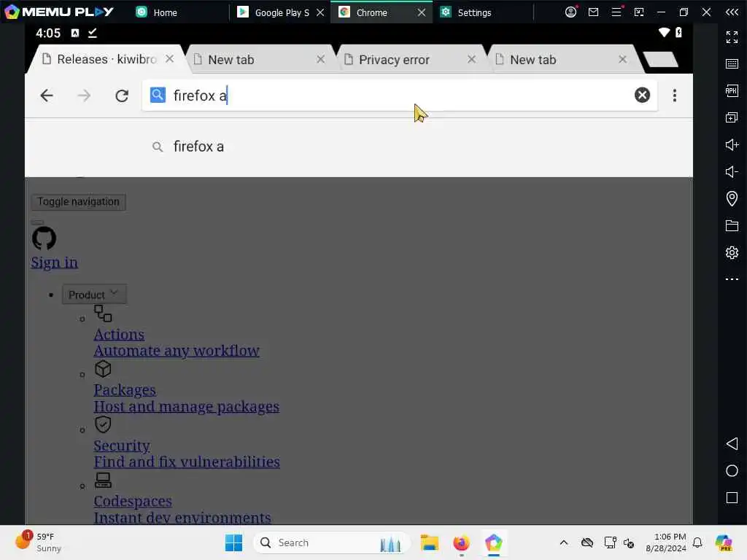Open the Automate any workflow link
The image size is (747, 560).
(177, 351)
